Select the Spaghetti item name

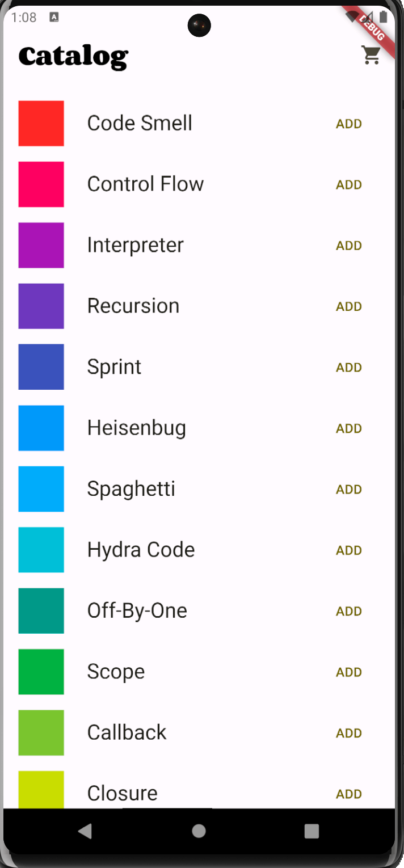coord(131,488)
